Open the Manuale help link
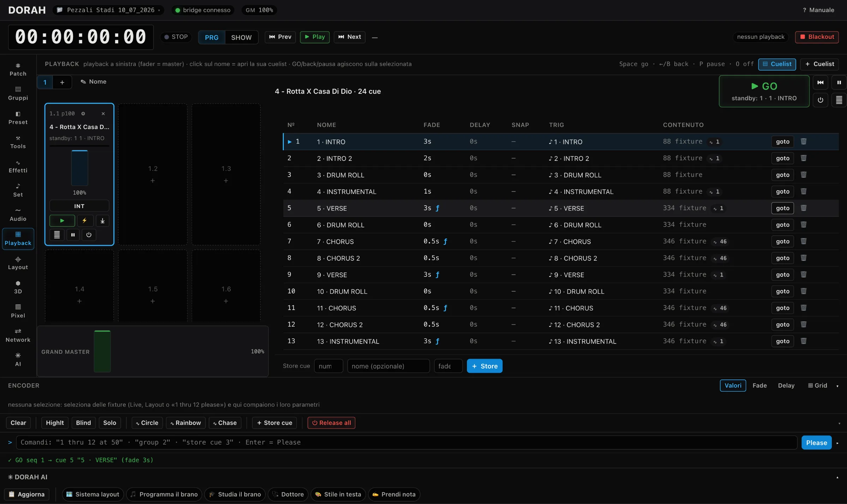The image size is (847, 504). tap(818, 10)
